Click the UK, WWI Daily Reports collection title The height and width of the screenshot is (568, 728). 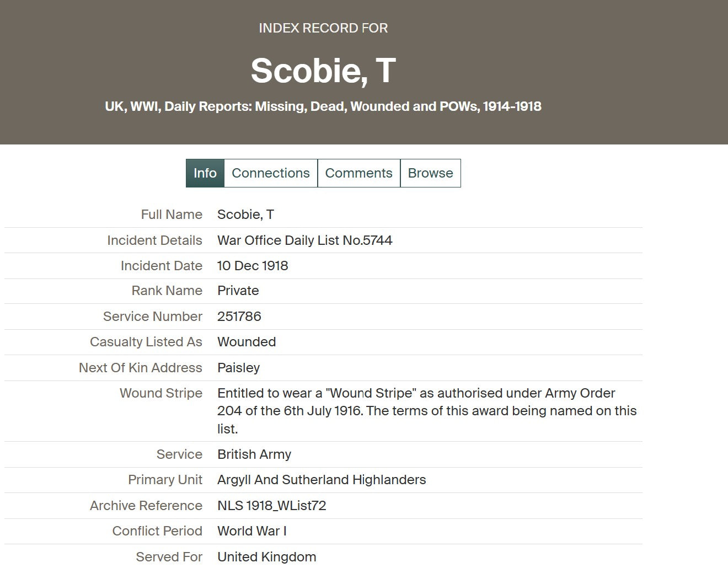(x=323, y=106)
